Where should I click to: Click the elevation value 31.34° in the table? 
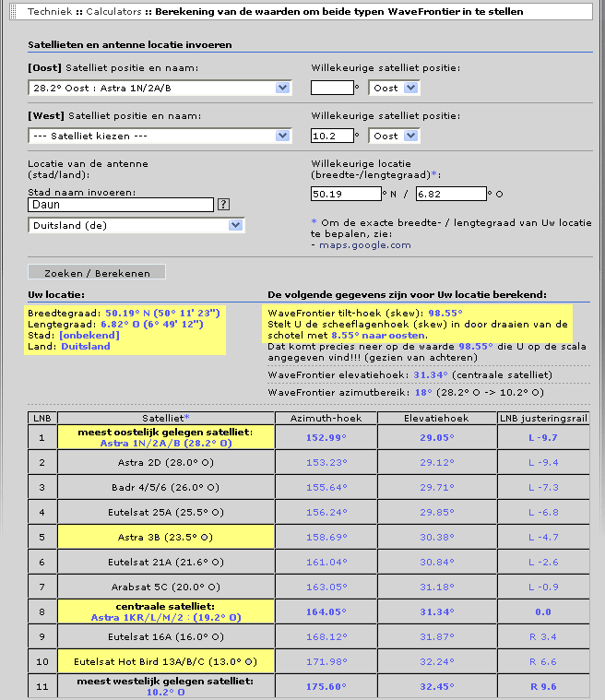[x=436, y=612]
